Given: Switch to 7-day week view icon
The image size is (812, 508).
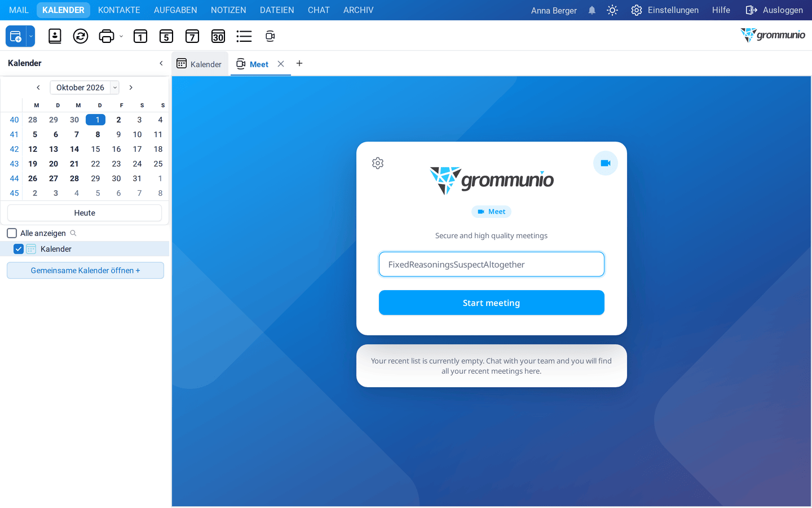Looking at the screenshot, I should click(x=192, y=36).
